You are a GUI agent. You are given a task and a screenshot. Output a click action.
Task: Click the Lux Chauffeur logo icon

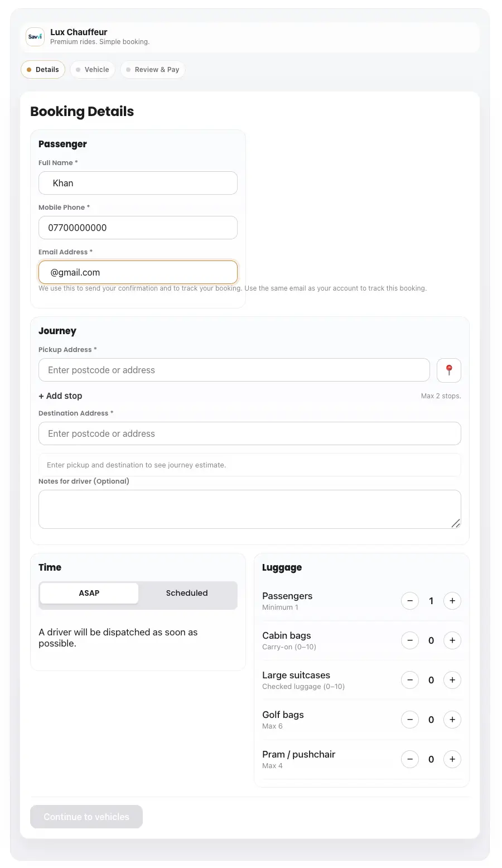click(x=35, y=37)
